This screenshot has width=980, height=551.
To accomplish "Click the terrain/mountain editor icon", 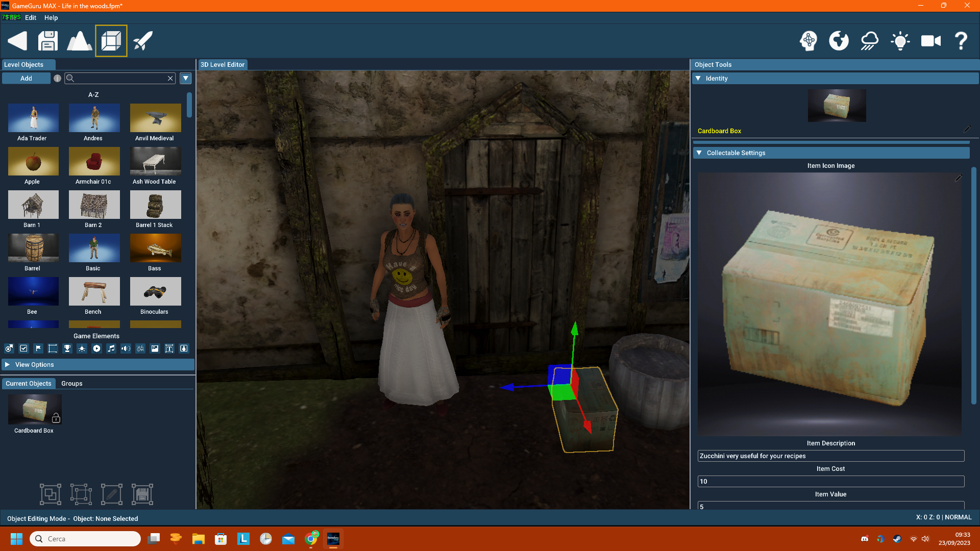I will click(80, 40).
